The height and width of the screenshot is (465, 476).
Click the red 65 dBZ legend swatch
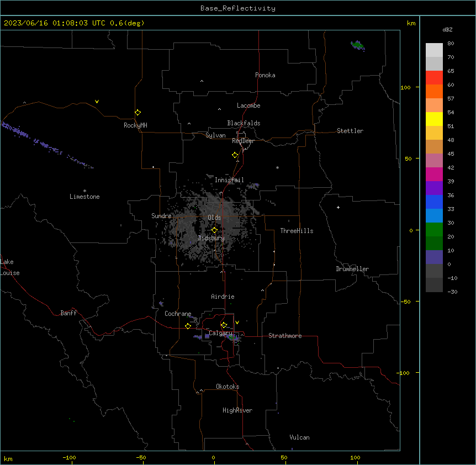[434, 77]
